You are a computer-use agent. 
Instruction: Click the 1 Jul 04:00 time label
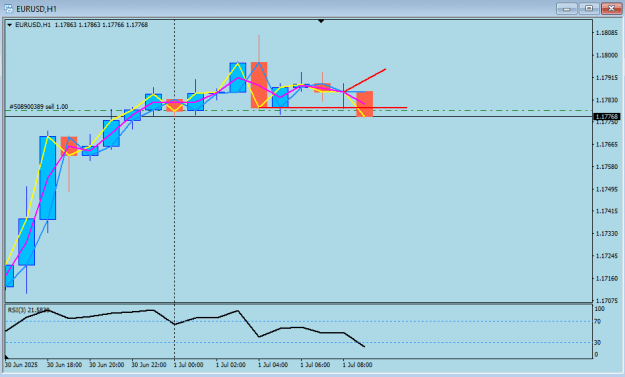tap(273, 365)
